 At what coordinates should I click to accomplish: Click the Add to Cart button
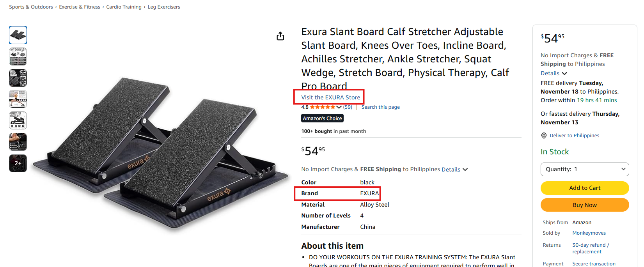point(584,188)
